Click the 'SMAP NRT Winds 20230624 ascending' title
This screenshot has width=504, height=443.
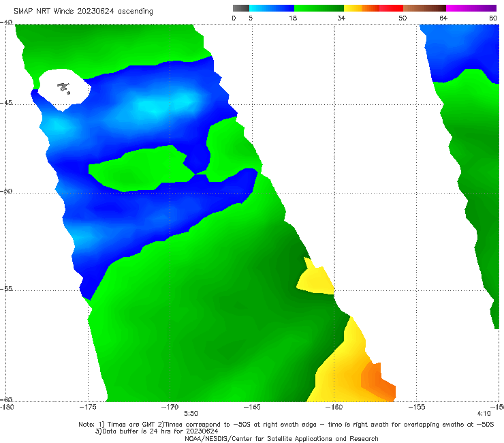click(x=83, y=12)
